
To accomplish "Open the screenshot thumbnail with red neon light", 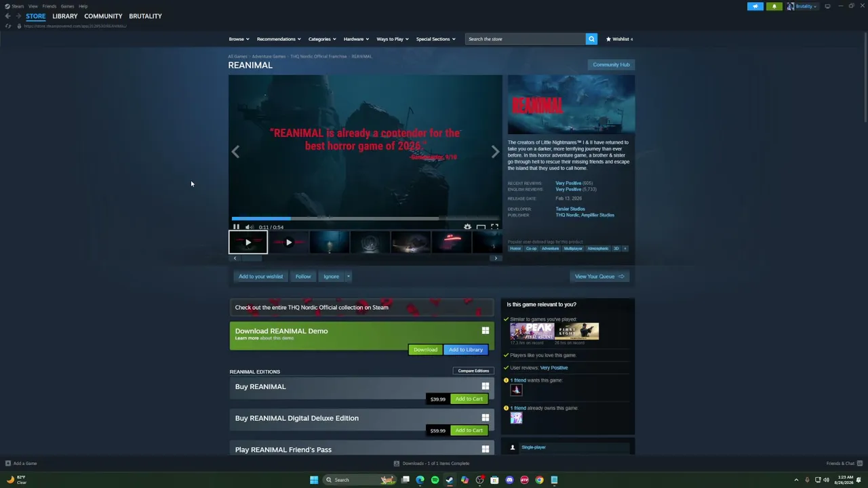I will click(452, 242).
